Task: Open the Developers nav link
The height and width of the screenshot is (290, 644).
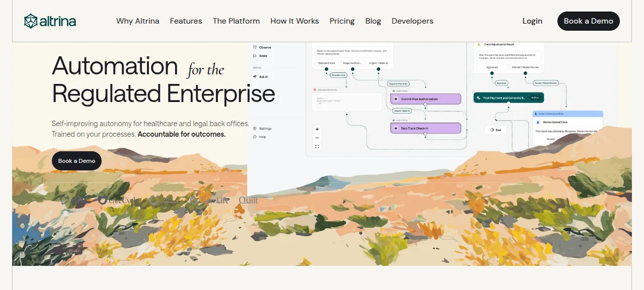Action: coord(413,21)
